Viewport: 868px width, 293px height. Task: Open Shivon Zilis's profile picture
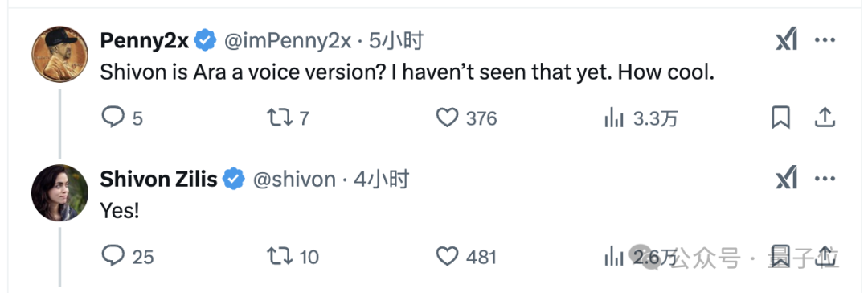pyautogui.click(x=59, y=192)
